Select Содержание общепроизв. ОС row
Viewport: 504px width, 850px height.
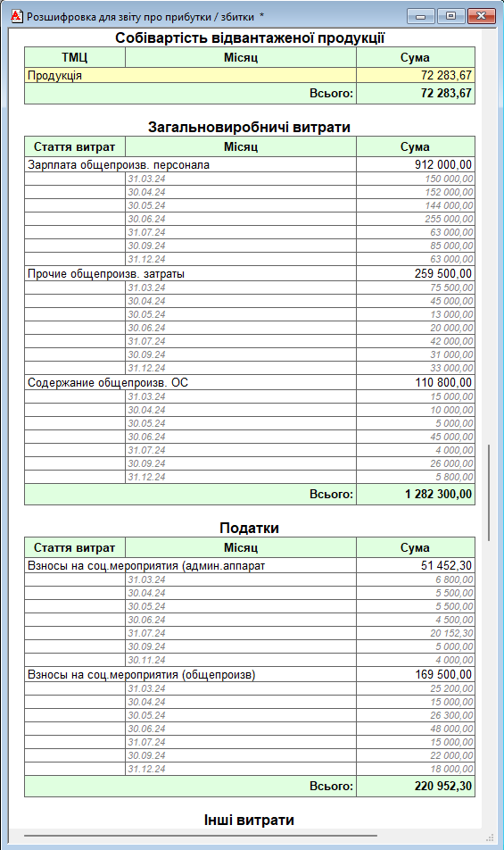pyautogui.click(x=250, y=383)
